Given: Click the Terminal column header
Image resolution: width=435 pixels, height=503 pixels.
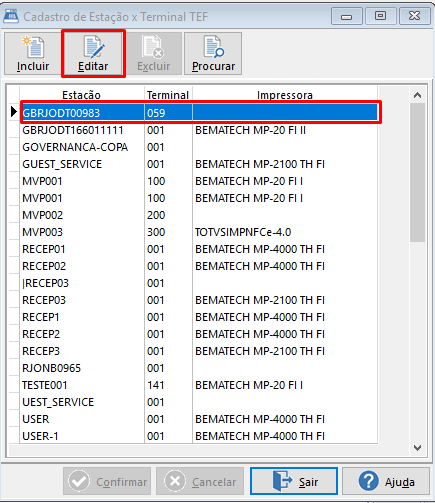Looking at the screenshot, I should (168, 95).
